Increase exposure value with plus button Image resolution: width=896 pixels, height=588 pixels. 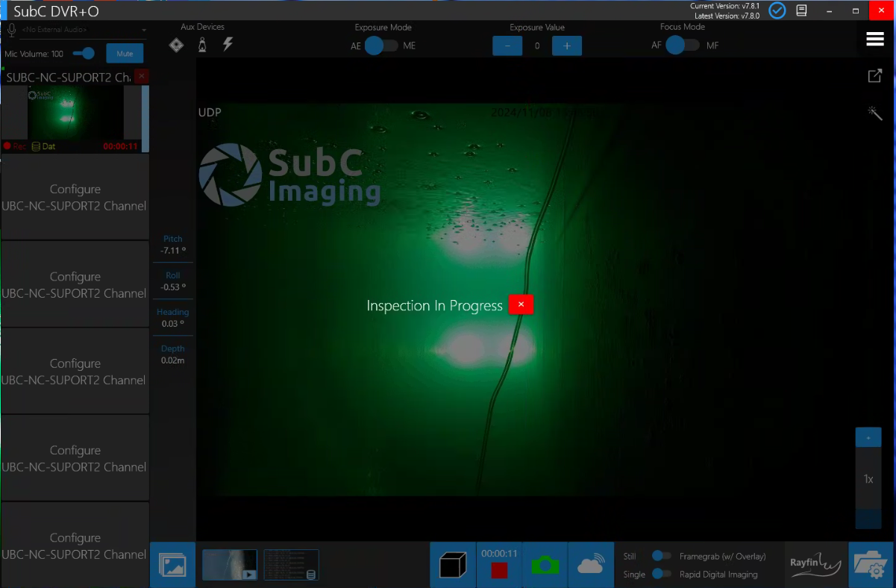pyautogui.click(x=566, y=46)
